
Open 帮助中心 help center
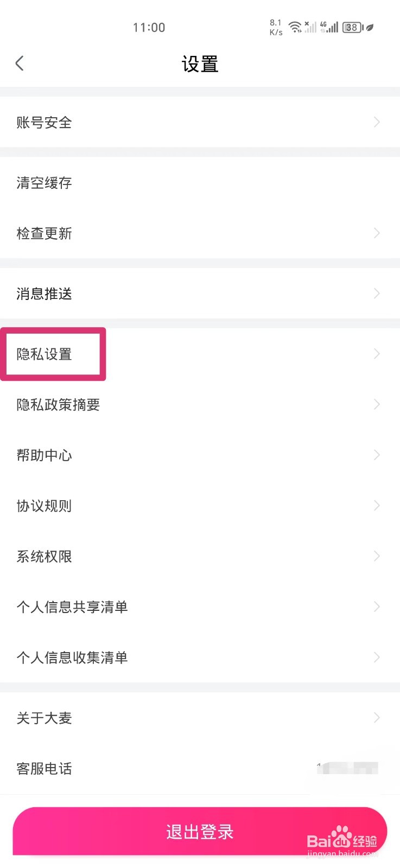45,455
